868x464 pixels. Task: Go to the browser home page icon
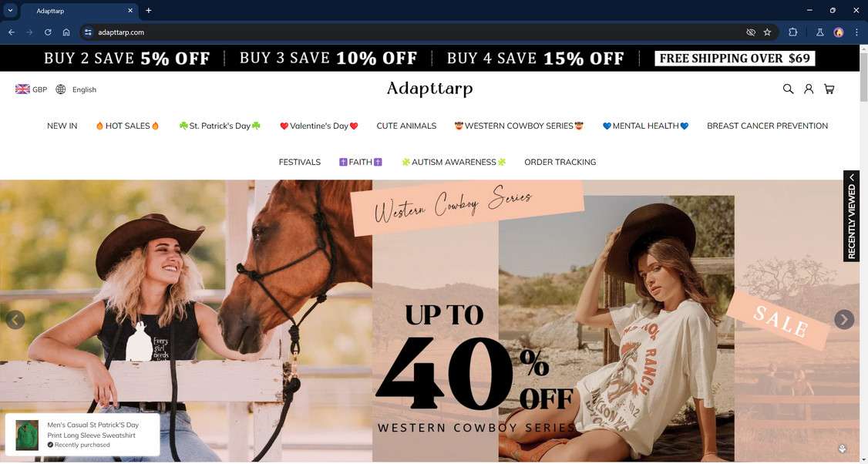tap(66, 32)
